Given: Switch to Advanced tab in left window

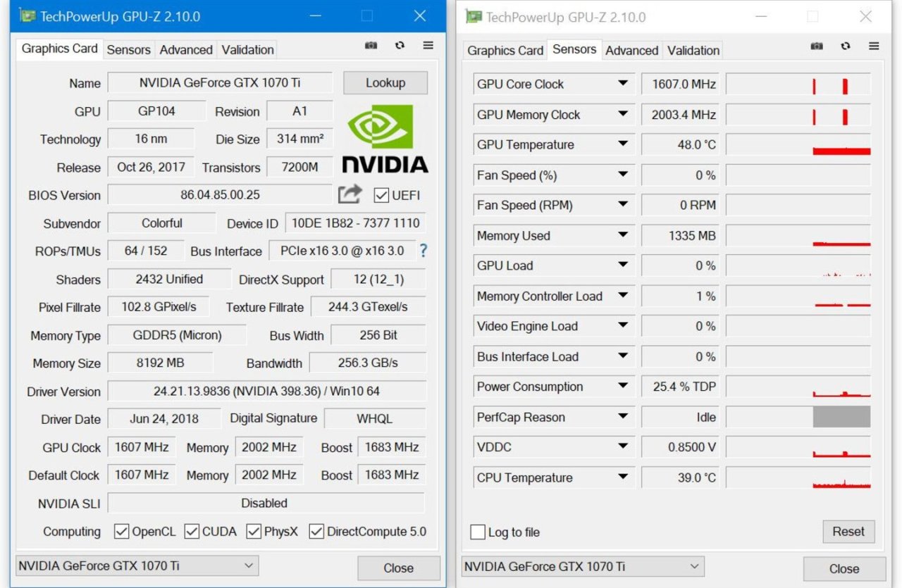Looking at the screenshot, I should 186,50.
